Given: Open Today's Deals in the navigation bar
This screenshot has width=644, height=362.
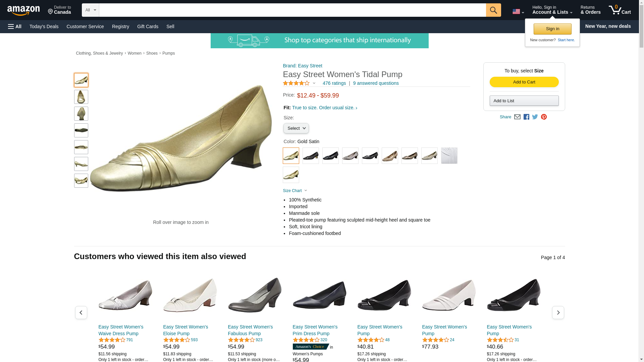Looking at the screenshot, I should [x=44, y=26].
